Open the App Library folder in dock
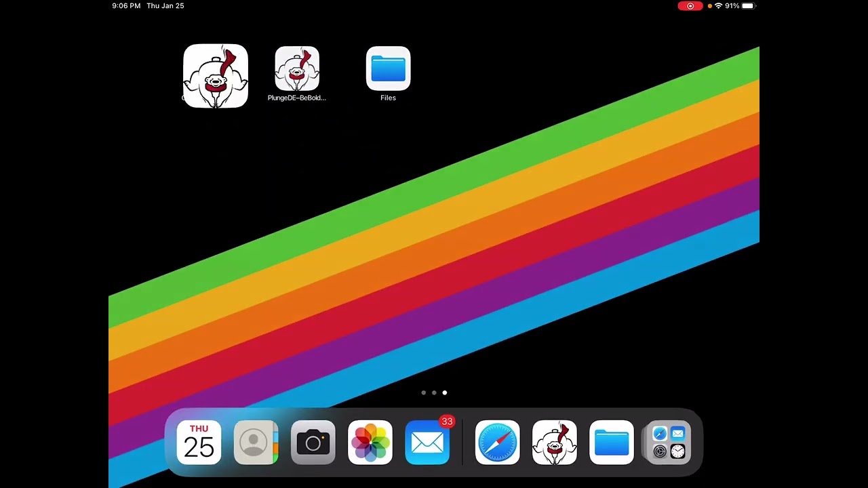The width and height of the screenshot is (868, 488). point(668,443)
